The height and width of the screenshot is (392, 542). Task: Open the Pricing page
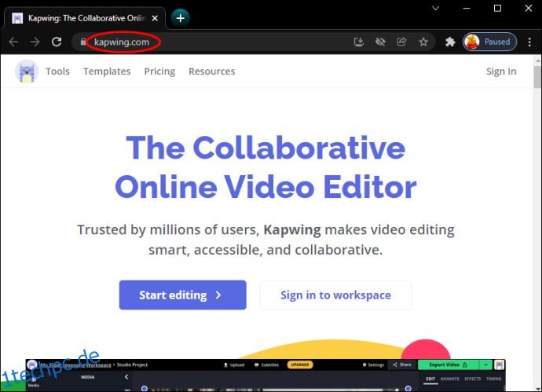click(x=159, y=71)
